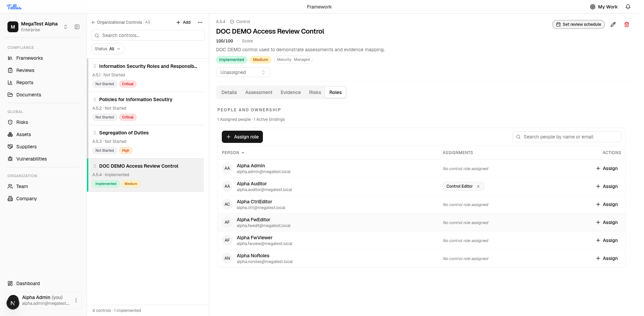Image resolution: width=644 pixels, height=316 pixels.
Task: Switch to Evidence tab
Action: pos(291,92)
